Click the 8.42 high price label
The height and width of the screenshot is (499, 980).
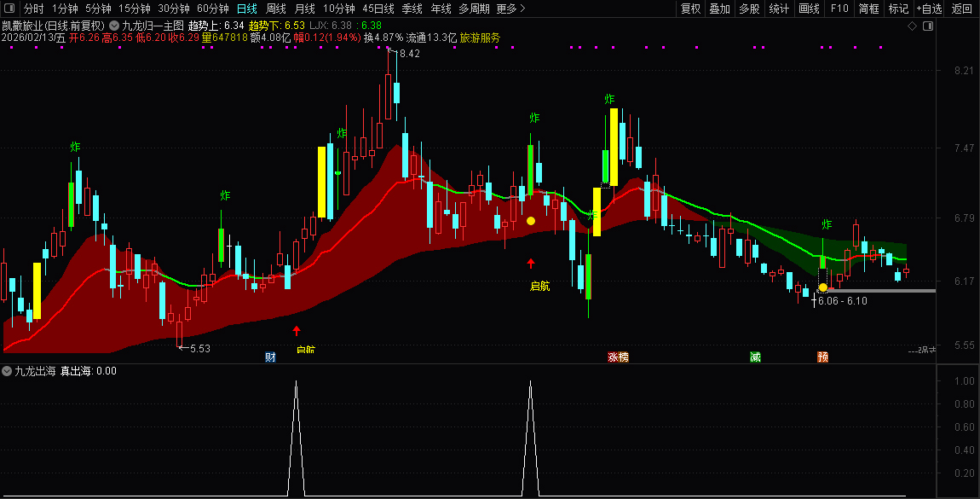(409, 54)
